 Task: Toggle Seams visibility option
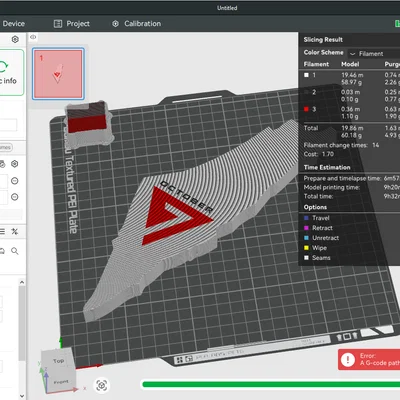point(306,258)
